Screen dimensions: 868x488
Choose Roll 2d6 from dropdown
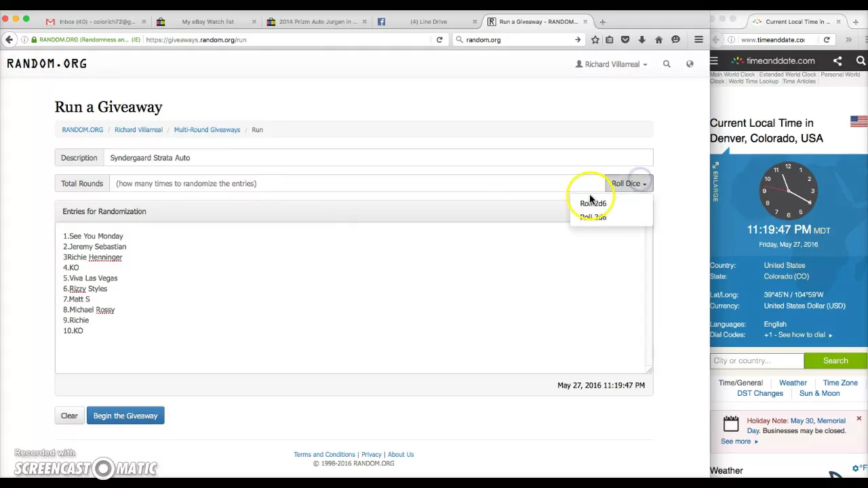(593, 203)
